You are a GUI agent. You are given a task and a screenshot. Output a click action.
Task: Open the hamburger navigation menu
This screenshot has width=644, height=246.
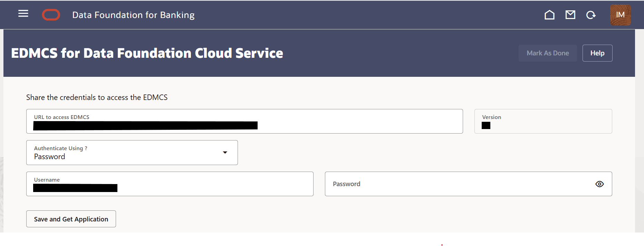point(23,13)
